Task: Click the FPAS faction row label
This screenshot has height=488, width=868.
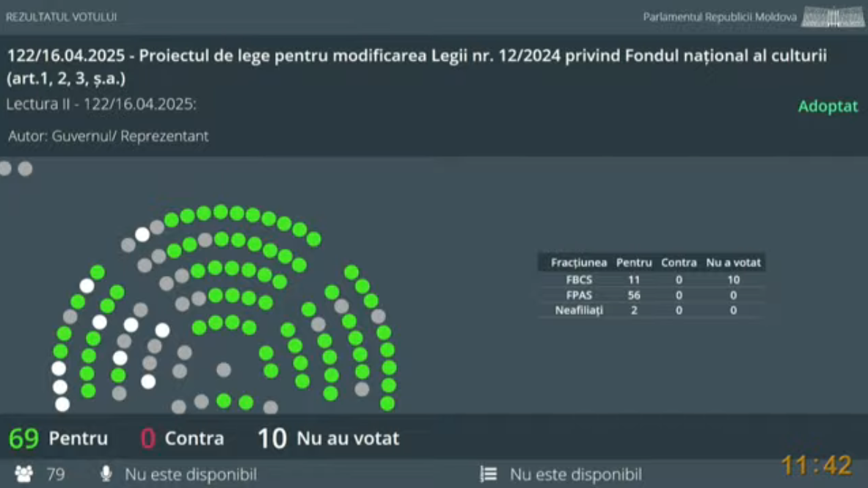Action: pos(579,295)
